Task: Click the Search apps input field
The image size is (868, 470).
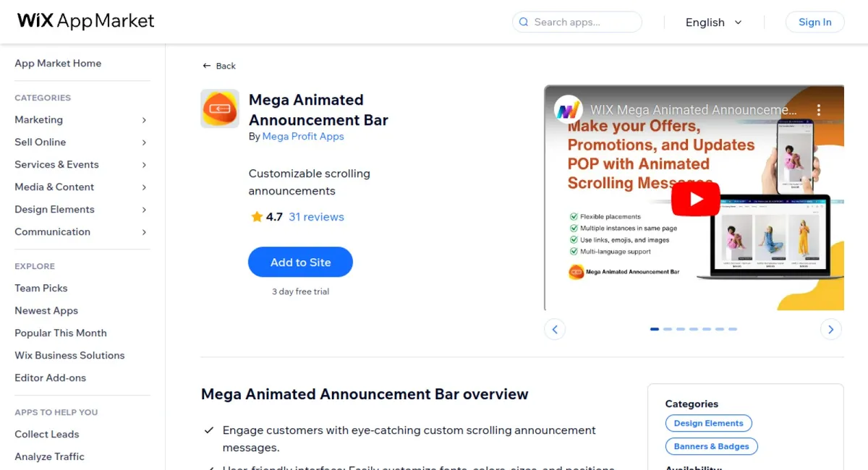Action: 577,22
